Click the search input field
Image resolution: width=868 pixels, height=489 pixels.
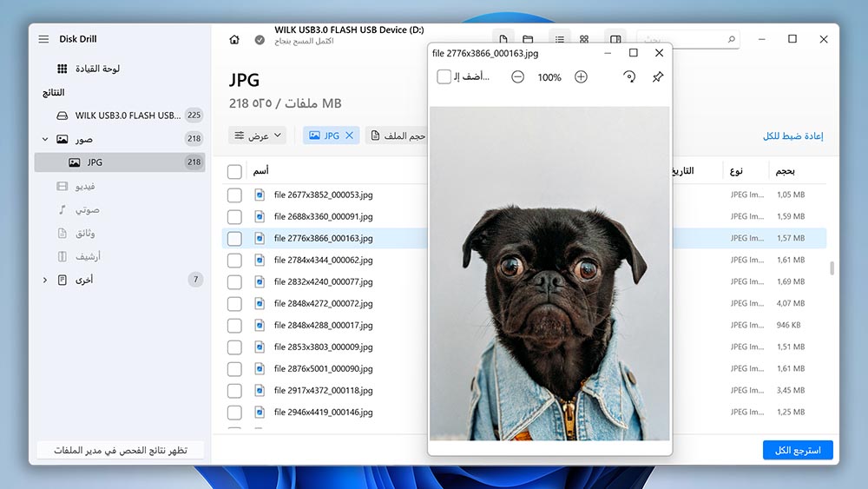click(x=687, y=39)
